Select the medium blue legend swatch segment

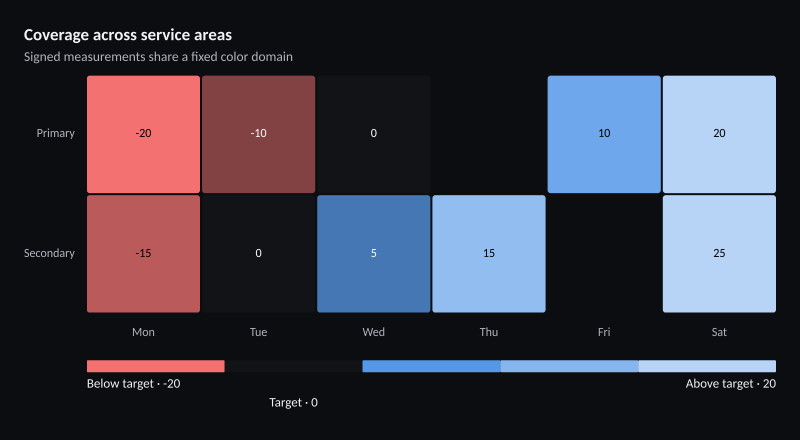[x=569, y=366]
